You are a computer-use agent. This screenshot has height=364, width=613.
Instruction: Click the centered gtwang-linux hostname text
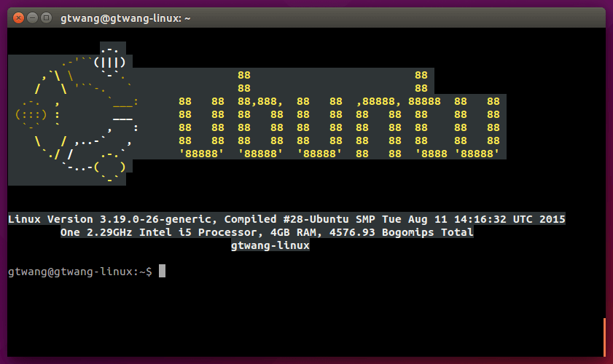(x=270, y=246)
